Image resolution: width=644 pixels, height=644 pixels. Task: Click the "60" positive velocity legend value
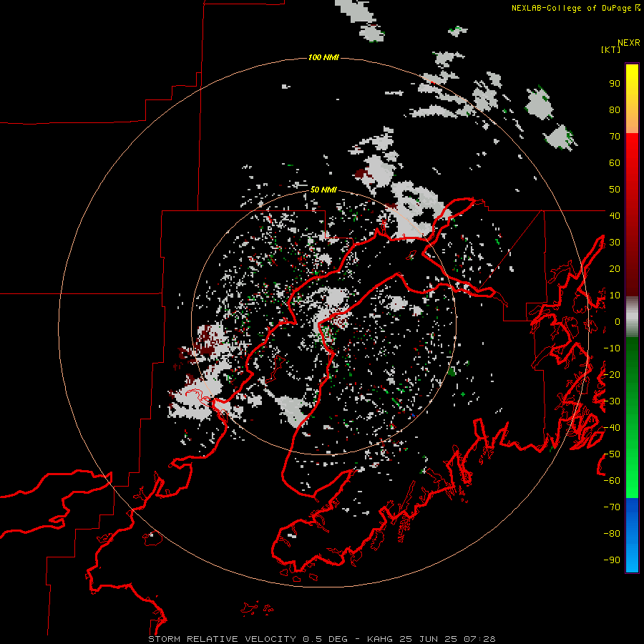tap(615, 163)
